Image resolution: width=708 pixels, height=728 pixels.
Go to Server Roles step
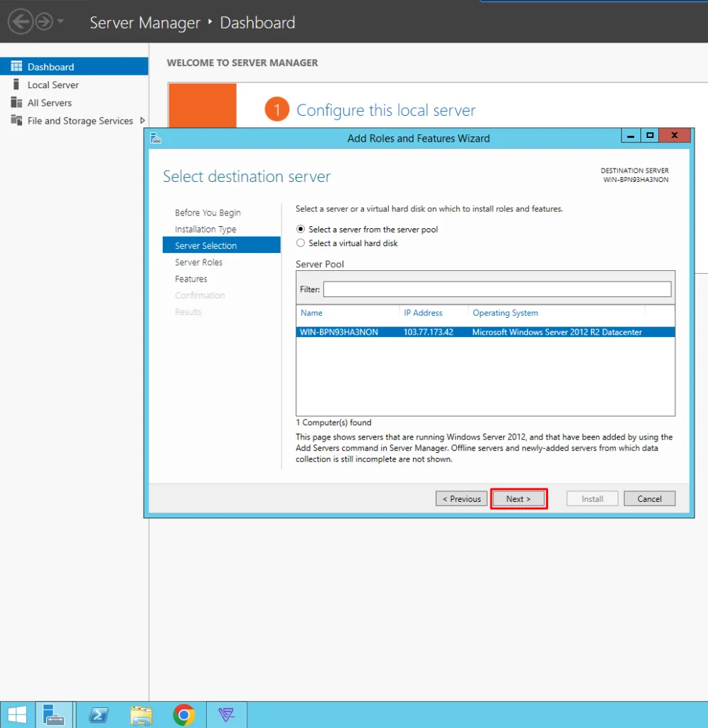198,262
